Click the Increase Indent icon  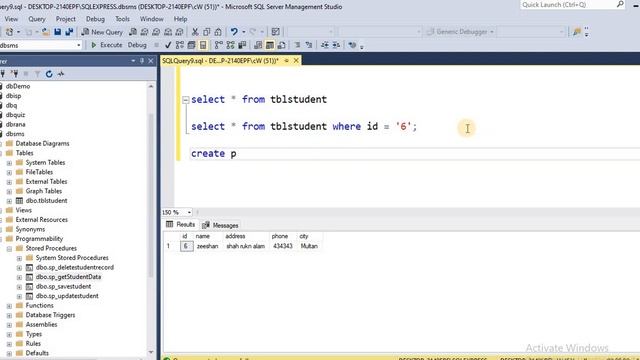(336, 45)
